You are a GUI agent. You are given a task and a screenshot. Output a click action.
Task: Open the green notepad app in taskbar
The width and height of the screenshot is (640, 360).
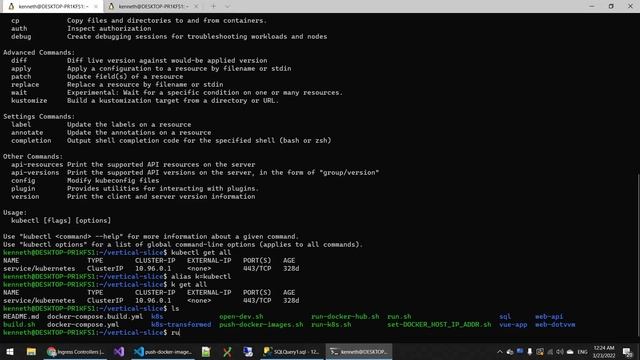tap(206, 351)
